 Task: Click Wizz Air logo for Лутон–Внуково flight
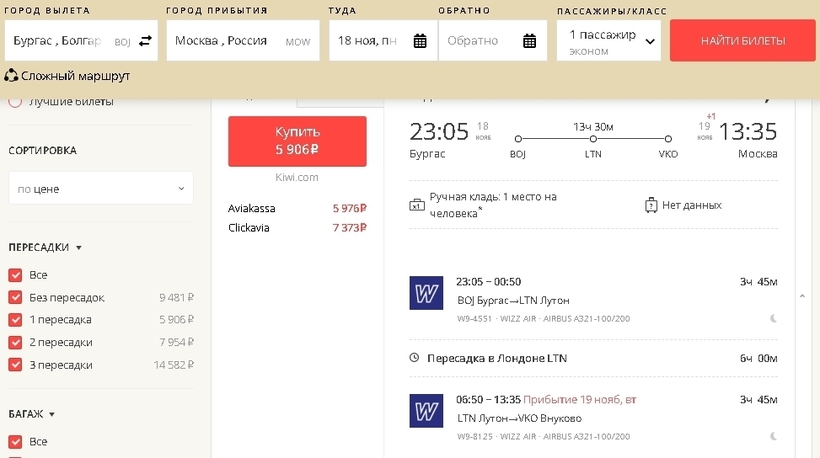(426, 411)
